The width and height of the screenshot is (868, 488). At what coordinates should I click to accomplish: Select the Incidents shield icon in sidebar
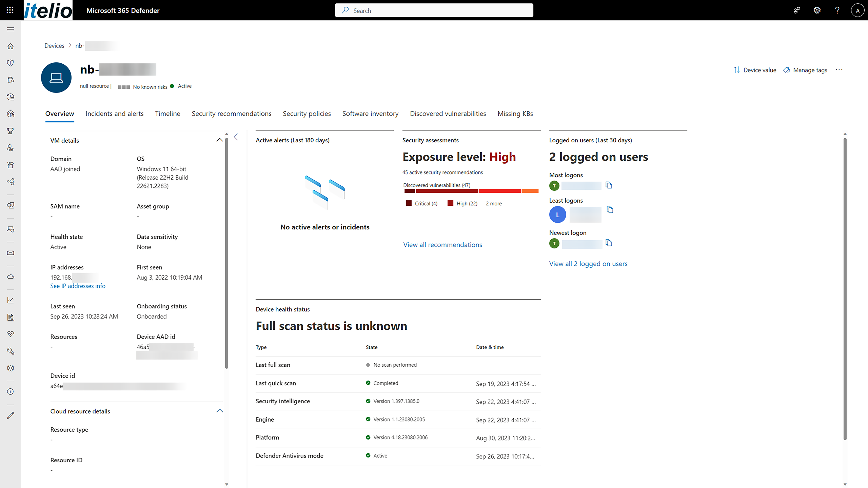click(x=11, y=63)
